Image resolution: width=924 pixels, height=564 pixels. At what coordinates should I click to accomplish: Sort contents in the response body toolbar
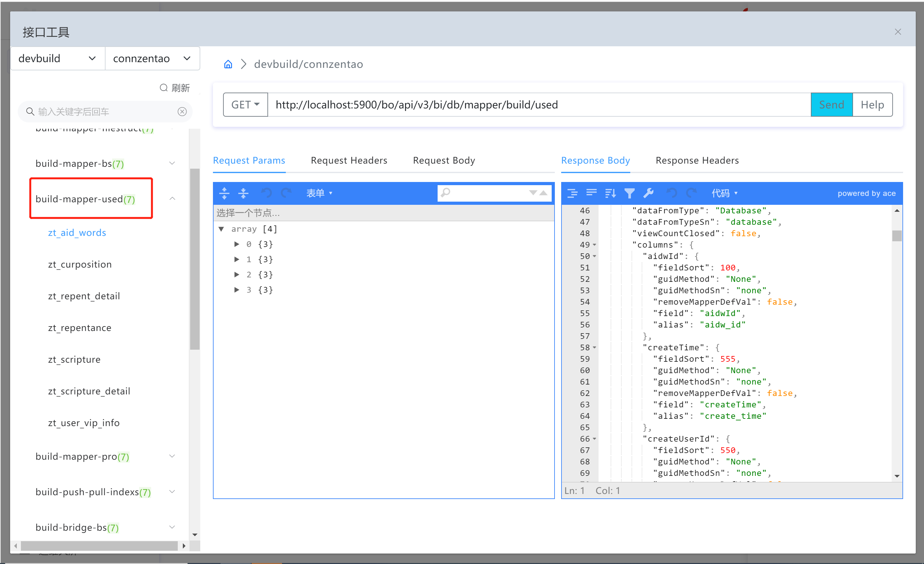(611, 193)
